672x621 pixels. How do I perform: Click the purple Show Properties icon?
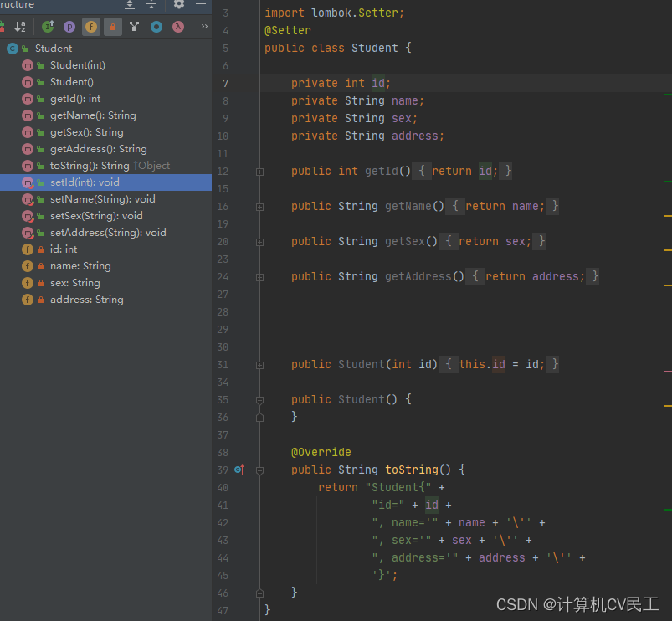point(69,27)
